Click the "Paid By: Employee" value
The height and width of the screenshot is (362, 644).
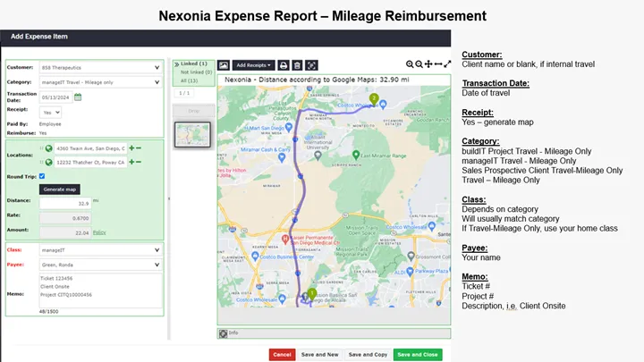point(50,124)
